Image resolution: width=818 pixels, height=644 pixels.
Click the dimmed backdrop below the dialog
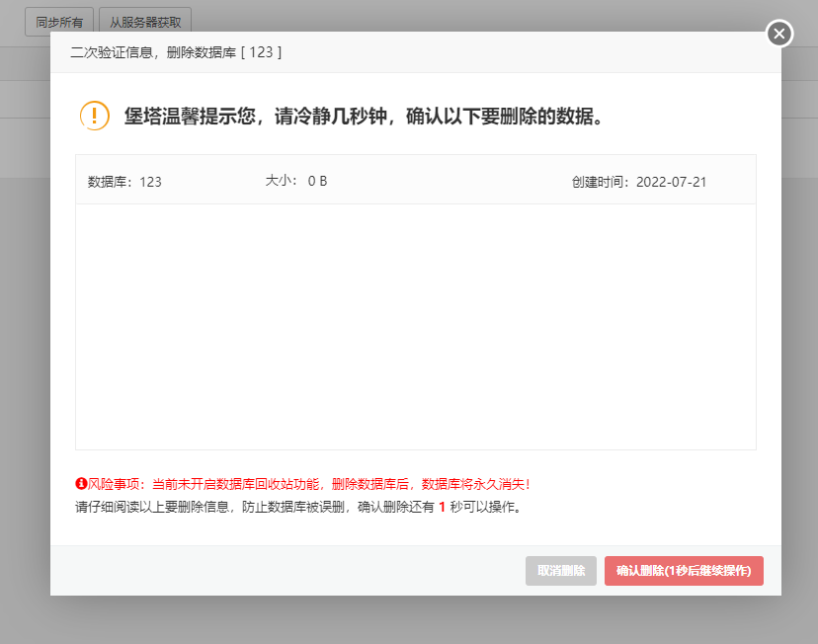pos(409,620)
